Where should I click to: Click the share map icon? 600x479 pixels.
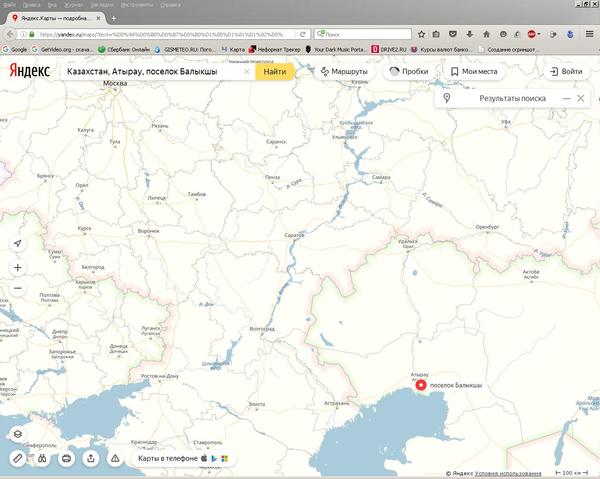(91, 457)
